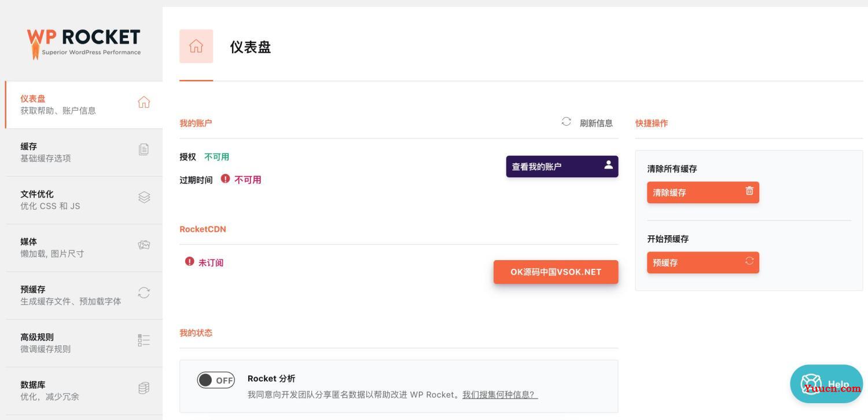This screenshot has width=868, height=420.
Task: Click the 仪表盘 page title
Action: 251,47
